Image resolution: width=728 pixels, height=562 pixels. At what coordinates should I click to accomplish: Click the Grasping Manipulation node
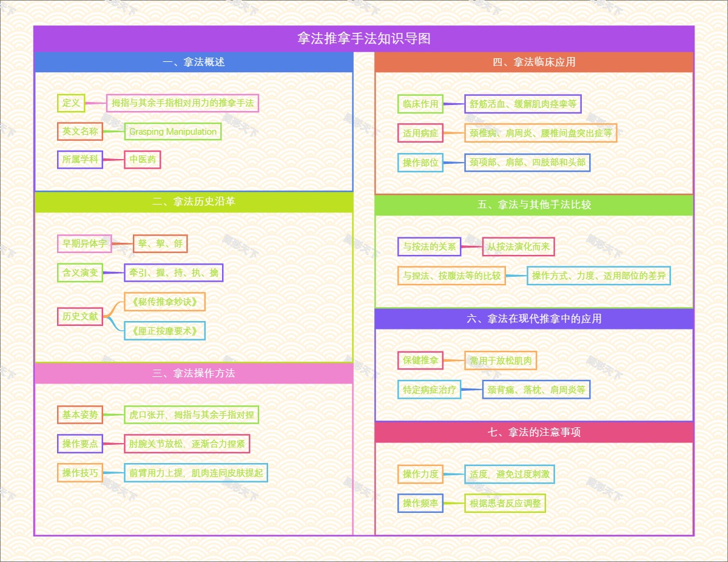173,132
